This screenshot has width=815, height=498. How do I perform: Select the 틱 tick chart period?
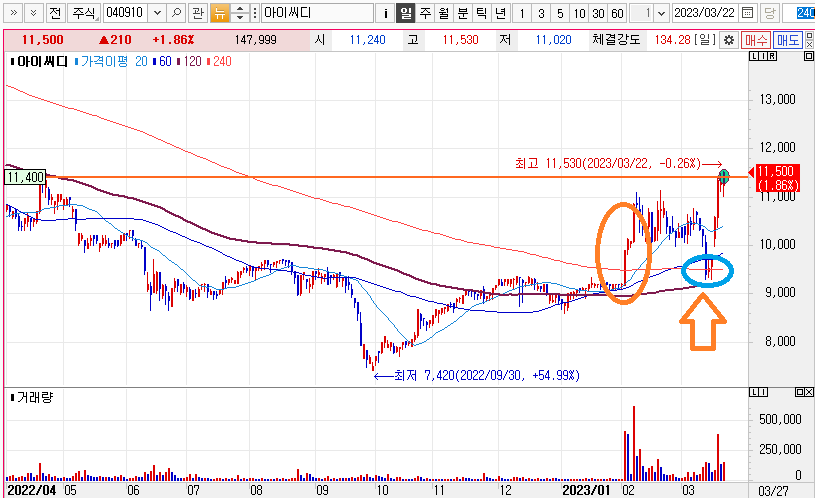[482, 13]
